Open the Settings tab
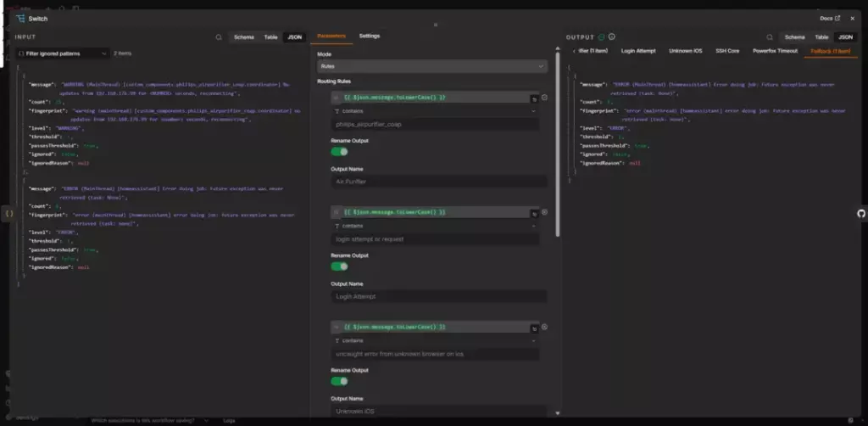The image size is (868, 426). [370, 36]
